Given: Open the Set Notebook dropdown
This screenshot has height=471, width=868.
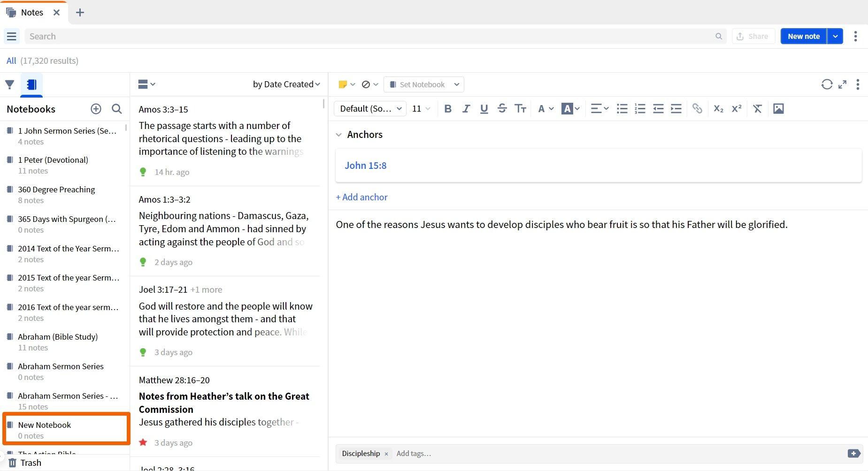Looking at the screenshot, I should (424, 84).
